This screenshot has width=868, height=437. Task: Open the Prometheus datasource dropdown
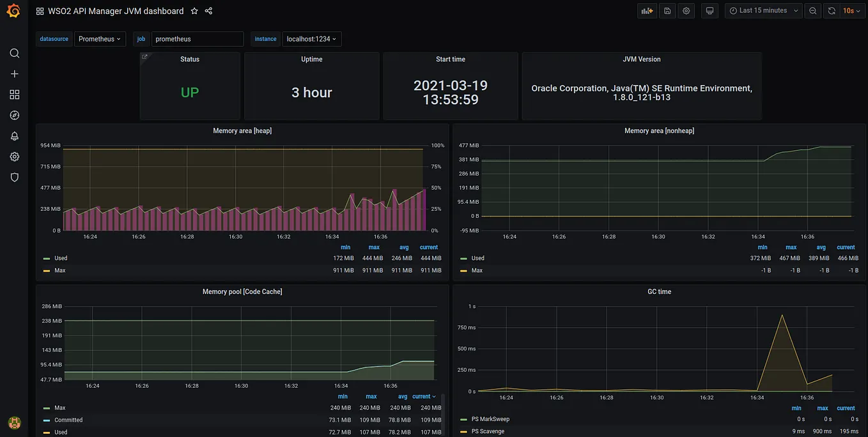click(100, 39)
